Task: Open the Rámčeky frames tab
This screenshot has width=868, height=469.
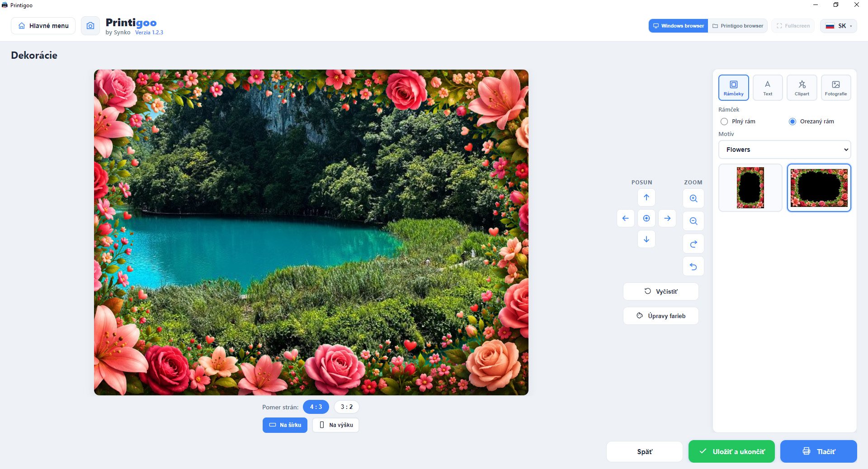Action: pyautogui.click(x=733, y=88)
